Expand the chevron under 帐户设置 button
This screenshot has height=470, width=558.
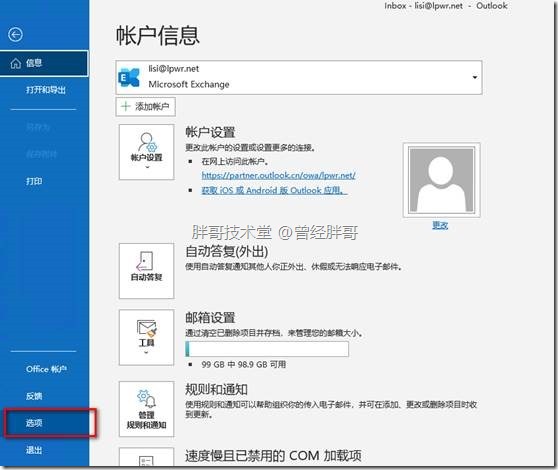[147, 167]
